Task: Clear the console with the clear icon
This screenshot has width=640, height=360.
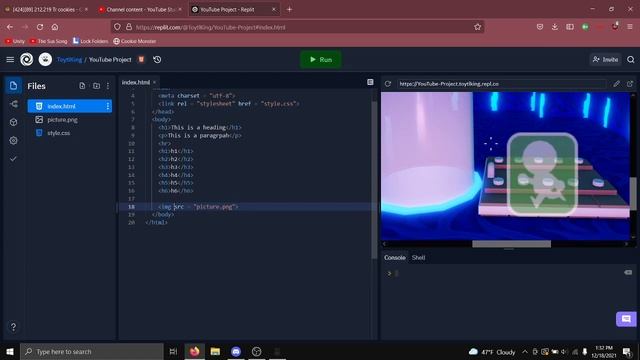Action: (x=628, y=272)
